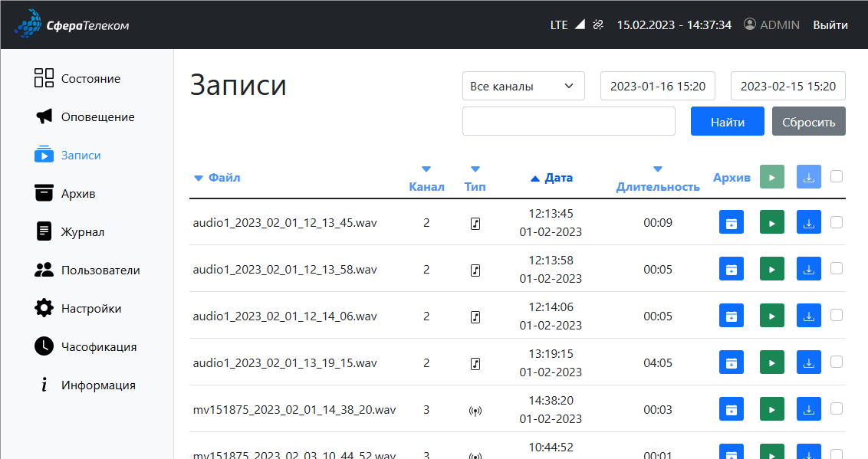Click the link status icon near LTE
Screen dimensions: 868x459
(x=598, y=25)
